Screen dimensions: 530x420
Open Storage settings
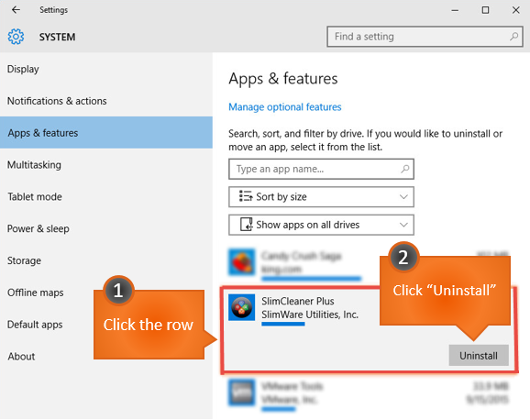pyautogui.click(x=106, y=260)
